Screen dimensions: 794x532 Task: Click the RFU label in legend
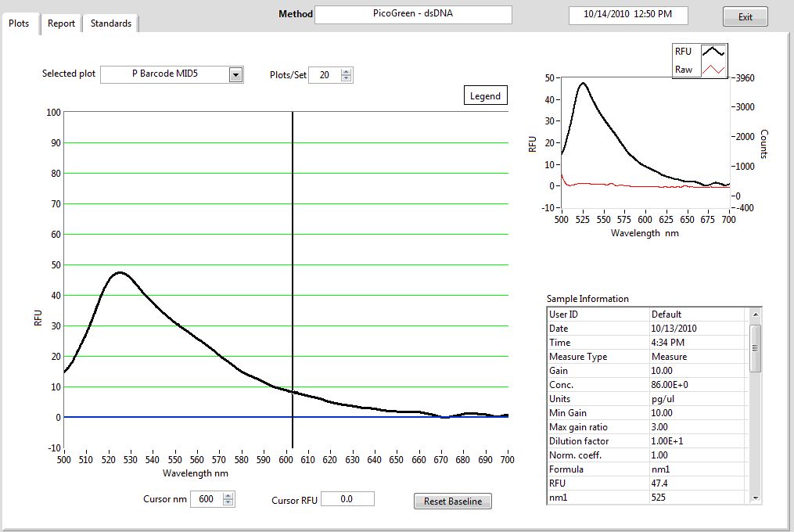(x=683, y=51)
